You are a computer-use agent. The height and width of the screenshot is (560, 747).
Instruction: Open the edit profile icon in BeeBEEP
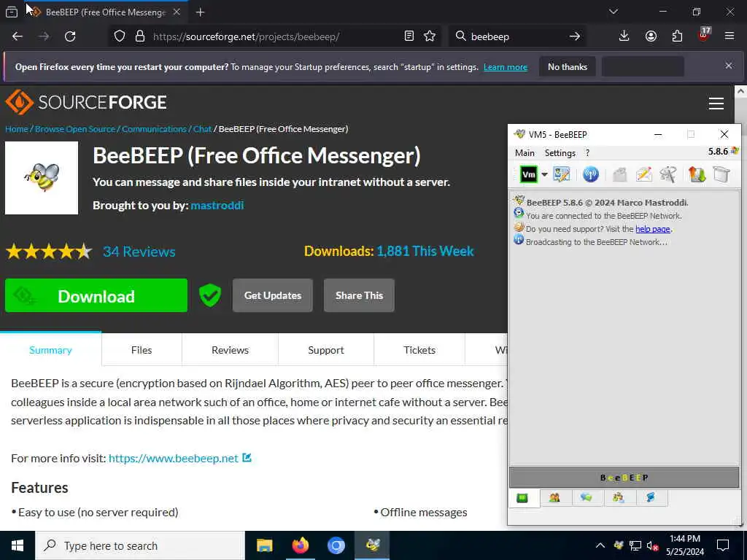[562, 174]
